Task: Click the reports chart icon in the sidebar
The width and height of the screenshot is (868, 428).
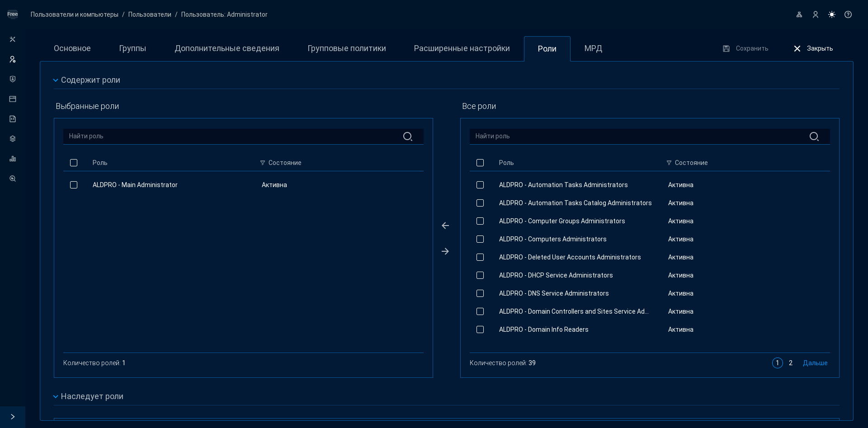Action: point(13,159)
